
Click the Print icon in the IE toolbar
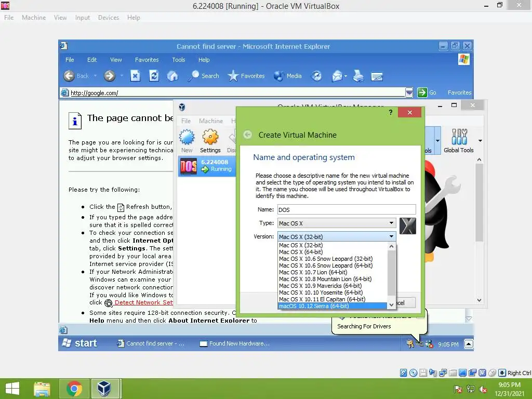[x=358, y=76]
